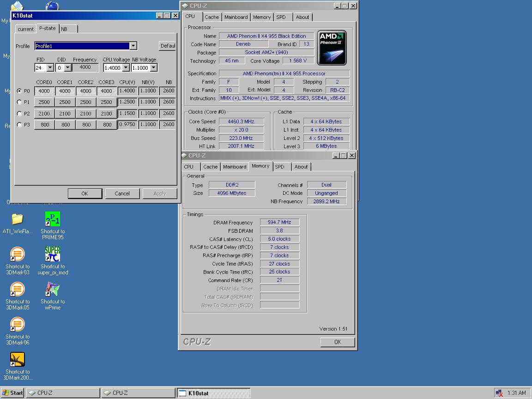Open the FID value dropdown

50,68
